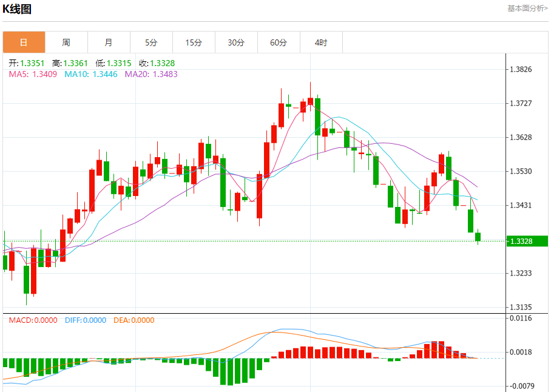
Task: Click the DEA:0.0000 indicator label
Action: point(134,320)
